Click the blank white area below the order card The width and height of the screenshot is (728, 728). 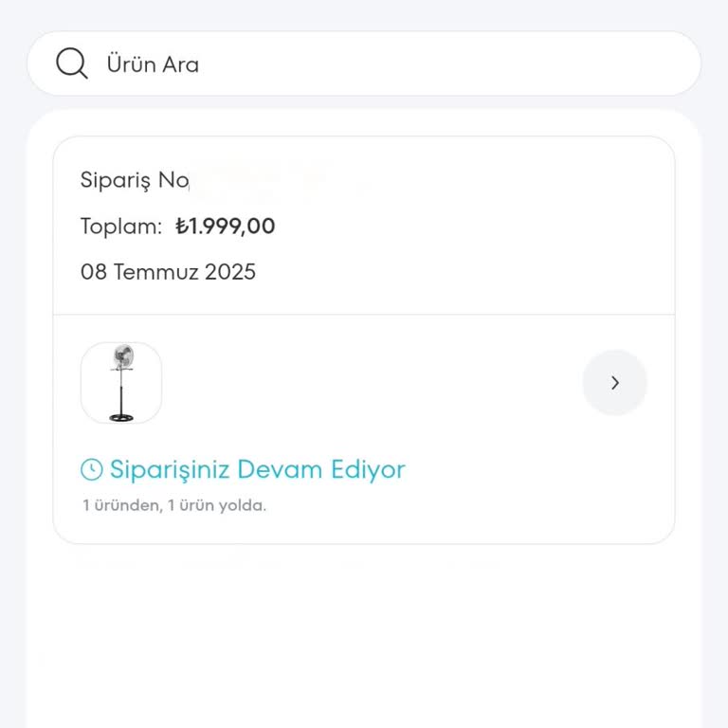point(364,635)
